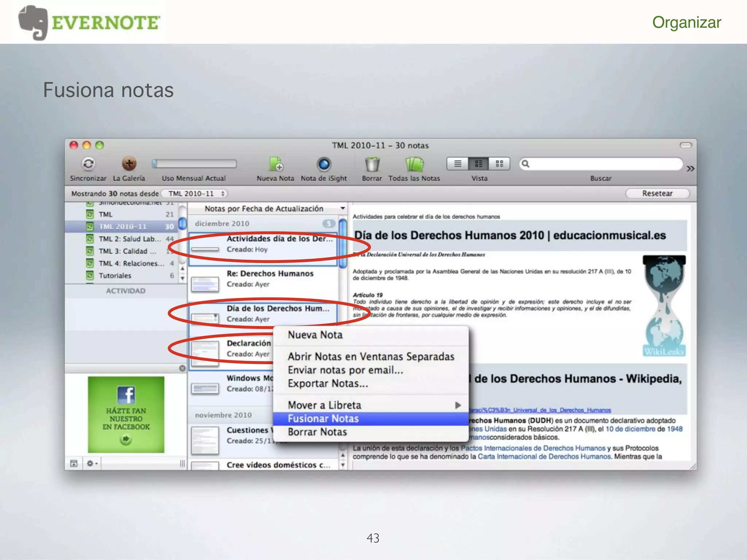Open the gear actions menu
The image size is (747, 560).
92,463
